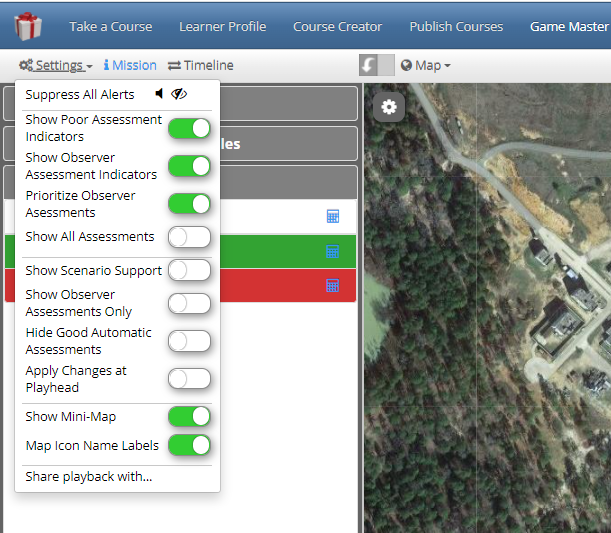Switch to Course Creator tab
The image size is (611, 533).
337,26
